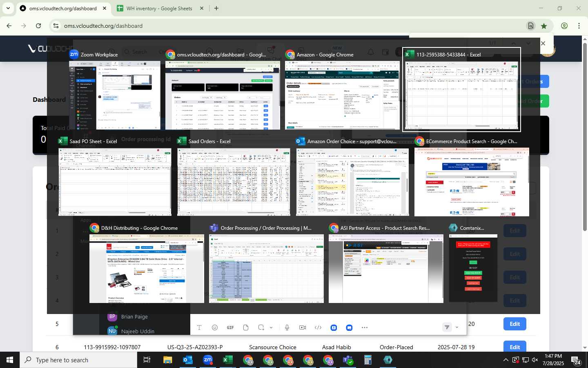View site information icon in the address bar
588x368 pixels.
(x=56, y=26)
